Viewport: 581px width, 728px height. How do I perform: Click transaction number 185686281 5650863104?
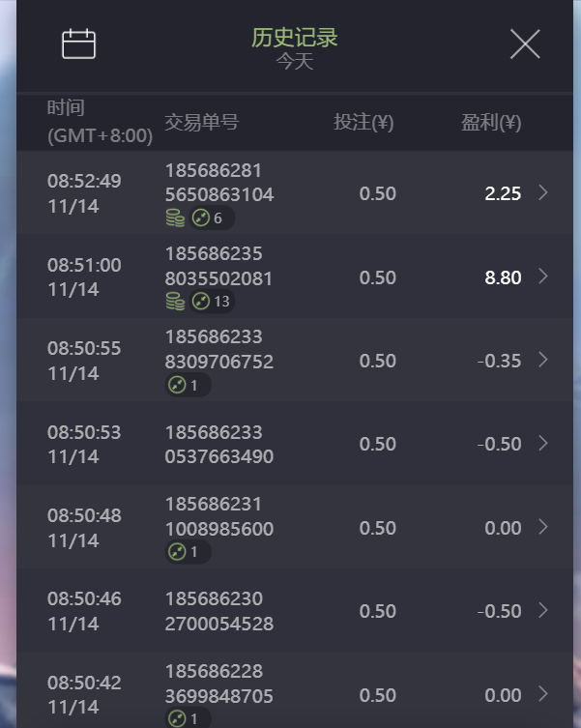click(x=219, y=183)
